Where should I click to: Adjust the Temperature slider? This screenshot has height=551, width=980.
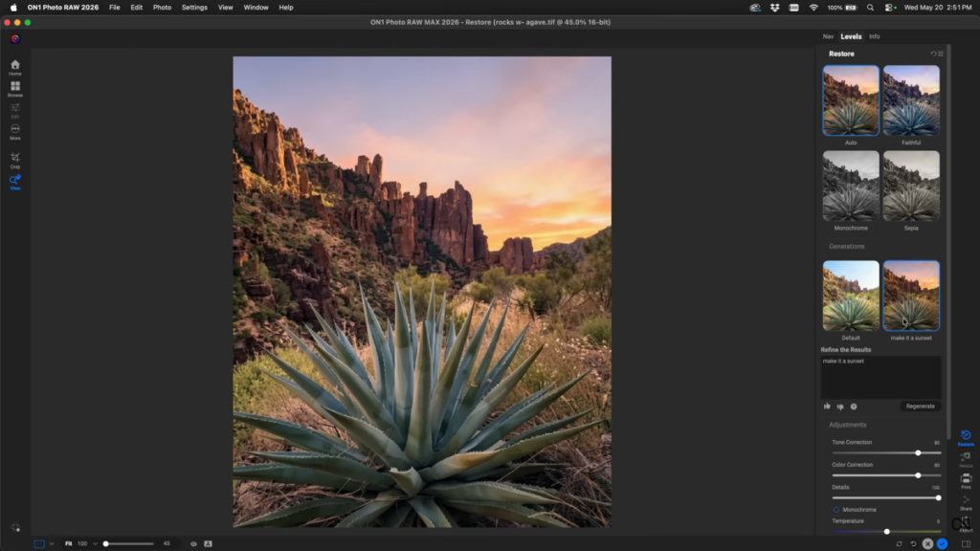886,532
